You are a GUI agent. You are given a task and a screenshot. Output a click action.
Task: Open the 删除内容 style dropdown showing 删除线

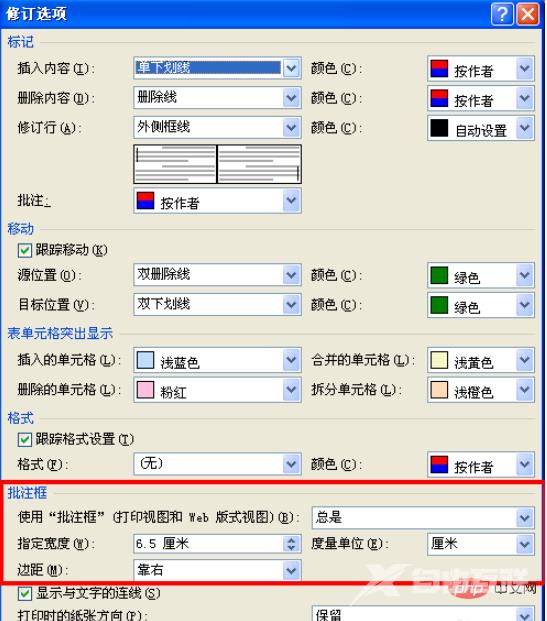tap(217, 97)
